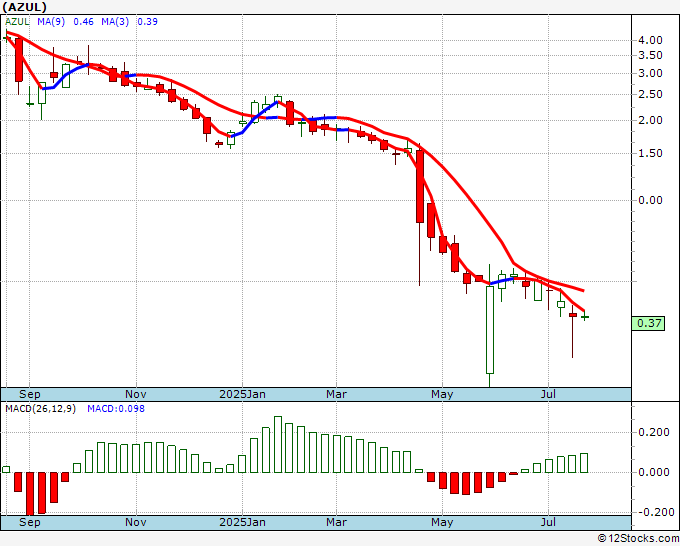The height and width of the screenshot is (546, 680).
Task: Select Nov on the MACD panel time axis
Action: tap(136, 522)
